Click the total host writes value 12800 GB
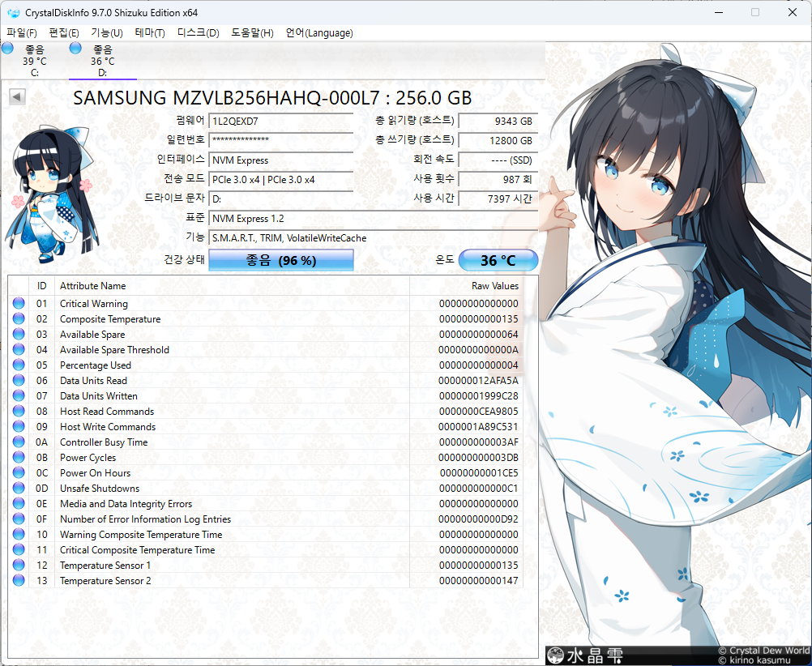The width and height of the screenshot is (812, 666). (498, 140)
